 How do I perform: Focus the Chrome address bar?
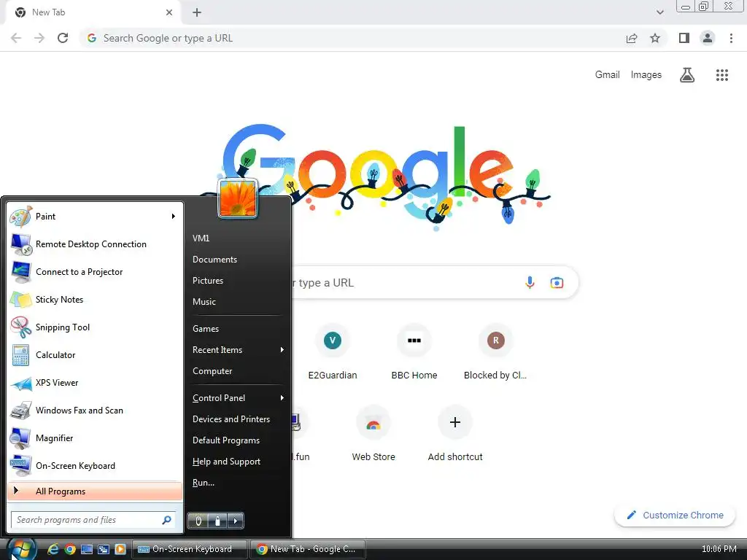(x=352, y=38)
